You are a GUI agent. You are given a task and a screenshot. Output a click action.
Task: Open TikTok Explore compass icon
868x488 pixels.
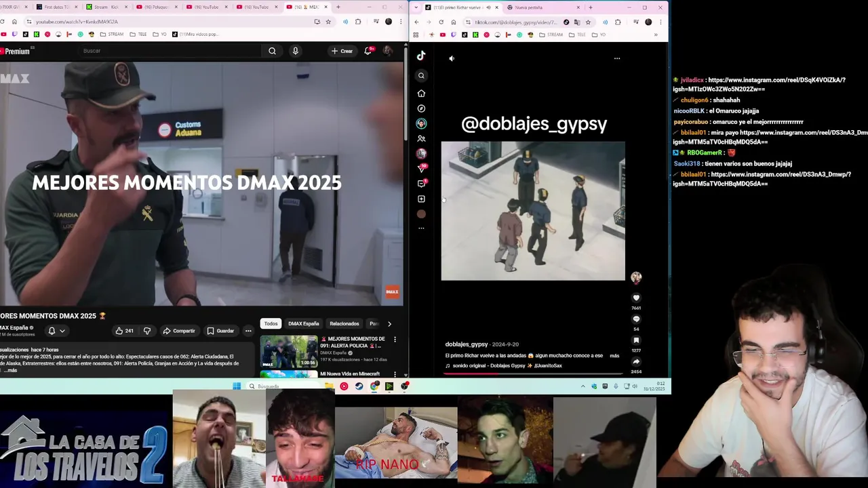pos(421,108)
